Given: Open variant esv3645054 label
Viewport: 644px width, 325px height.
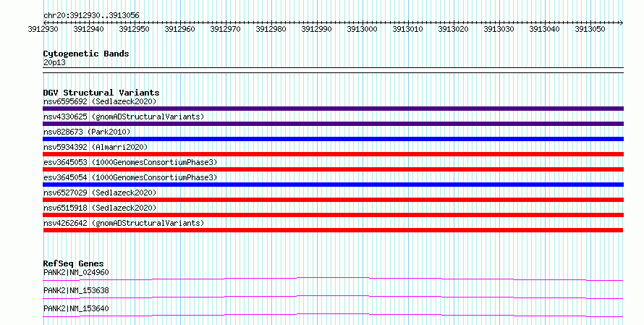Looking at the screenshot, I should (x=130, y=177).
